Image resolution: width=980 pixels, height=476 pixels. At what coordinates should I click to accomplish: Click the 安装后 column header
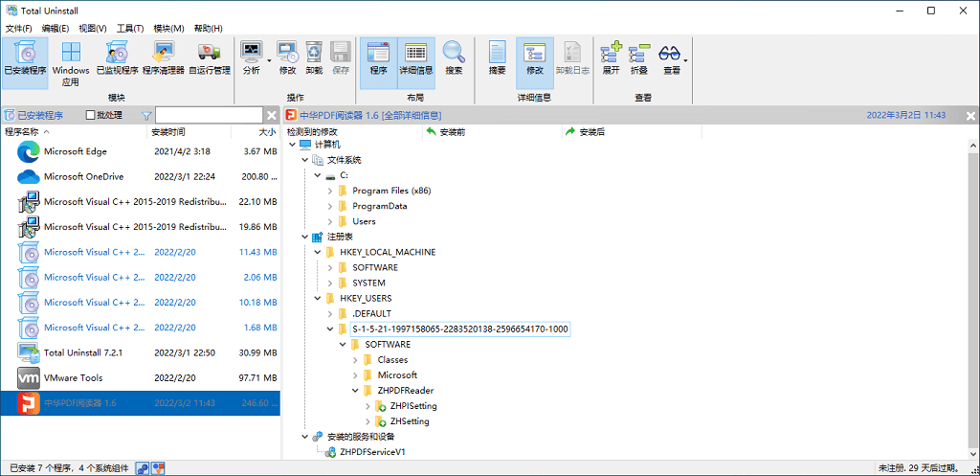pyautogui.click(x=632, y=132)
